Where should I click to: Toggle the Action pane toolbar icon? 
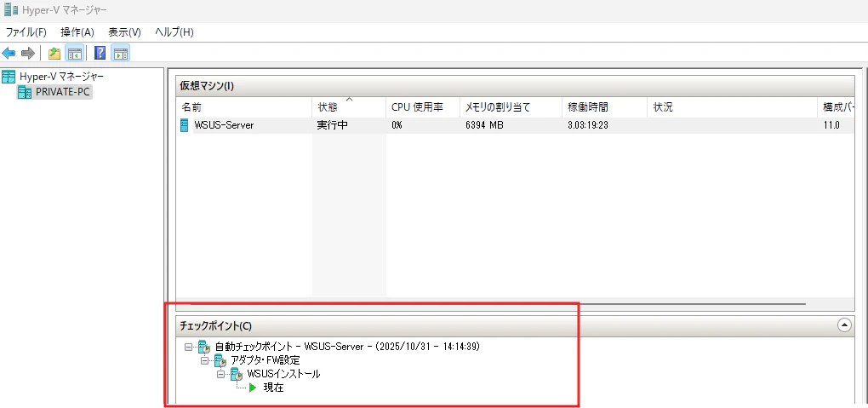point(120,53)
